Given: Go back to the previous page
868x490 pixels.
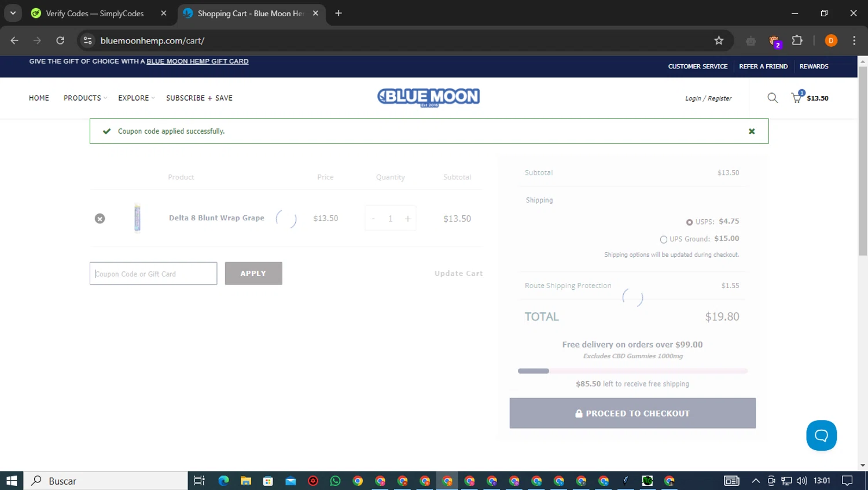Looking at the screenshot, I should [14, 40].
